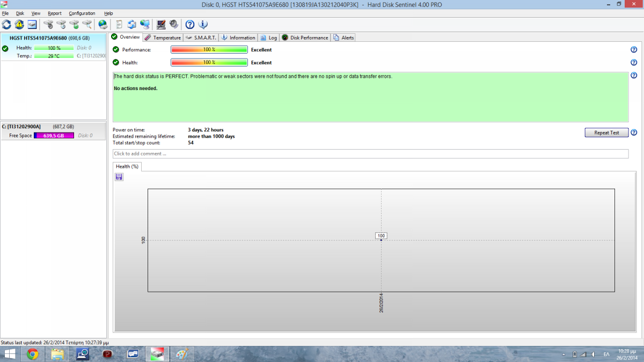Click the disk test icon with clock
This screenshot has height=362, width=644.
point(61,24)
